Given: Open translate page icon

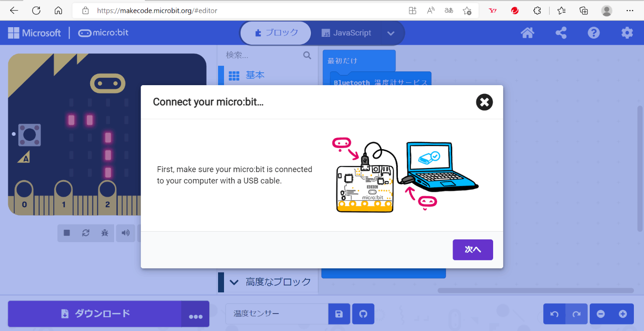Looking at the screenshot, I should point(449,10).
